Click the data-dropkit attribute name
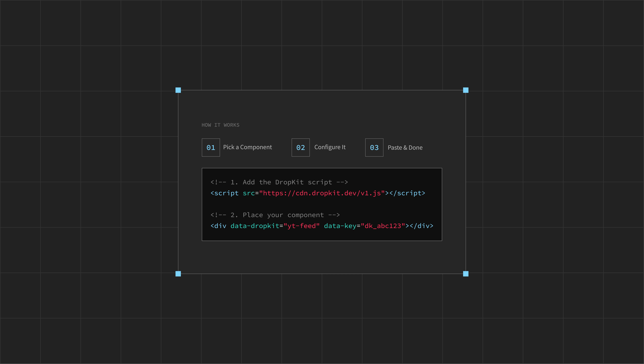This screenshot has width=644, height=364. tap(255, 226)
